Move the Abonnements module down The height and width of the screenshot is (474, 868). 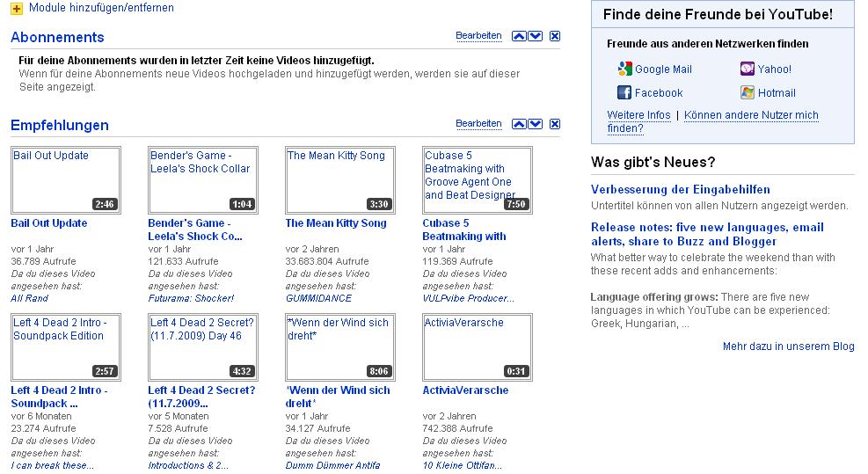click(536, 36)
